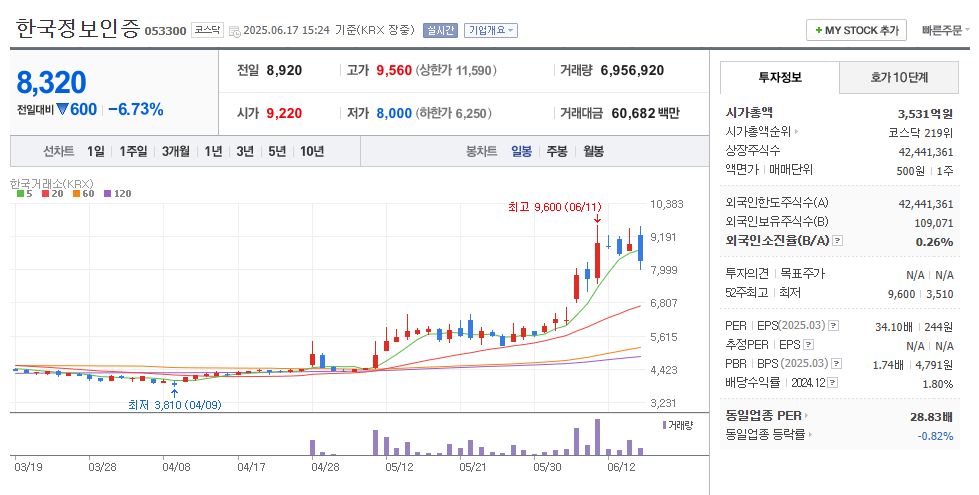Click the plus icon in MY STOCK 추가
The image size is (979, 495).
819,30
